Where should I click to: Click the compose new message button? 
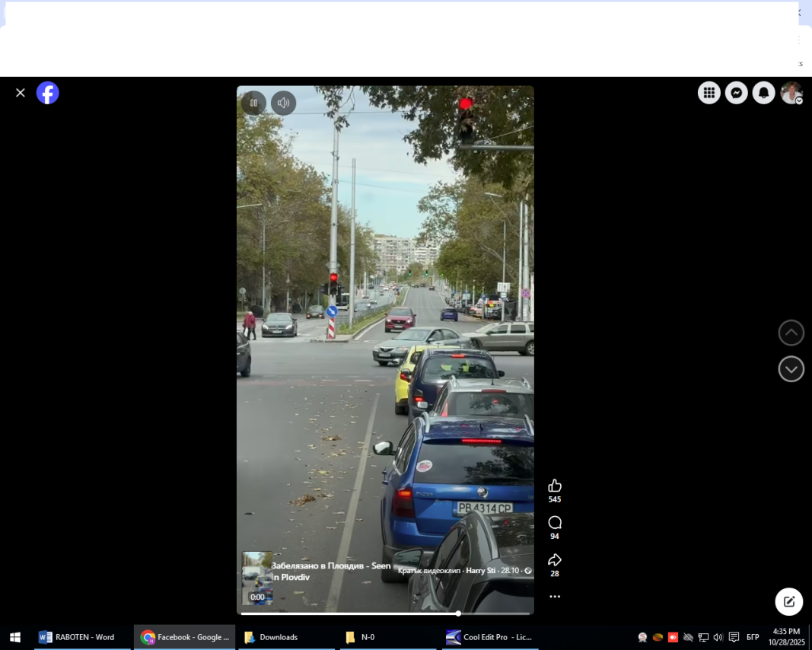789,601
